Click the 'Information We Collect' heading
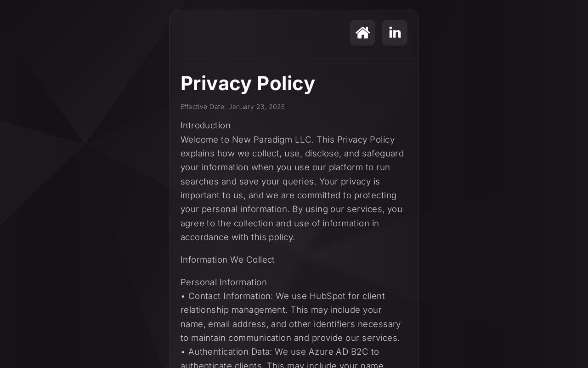Screen dimensions: 588x368 227,259
